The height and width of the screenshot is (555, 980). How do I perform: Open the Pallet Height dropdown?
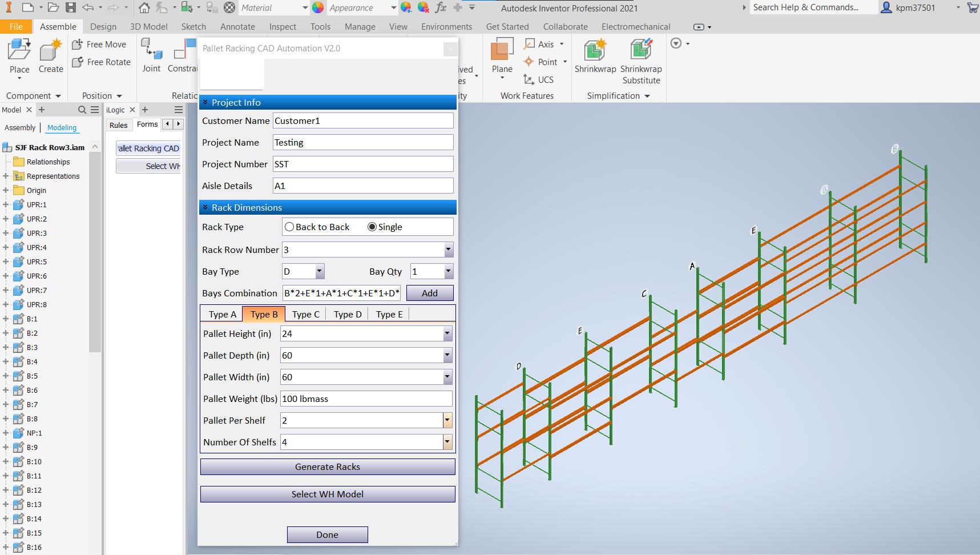tap(447, 333)
